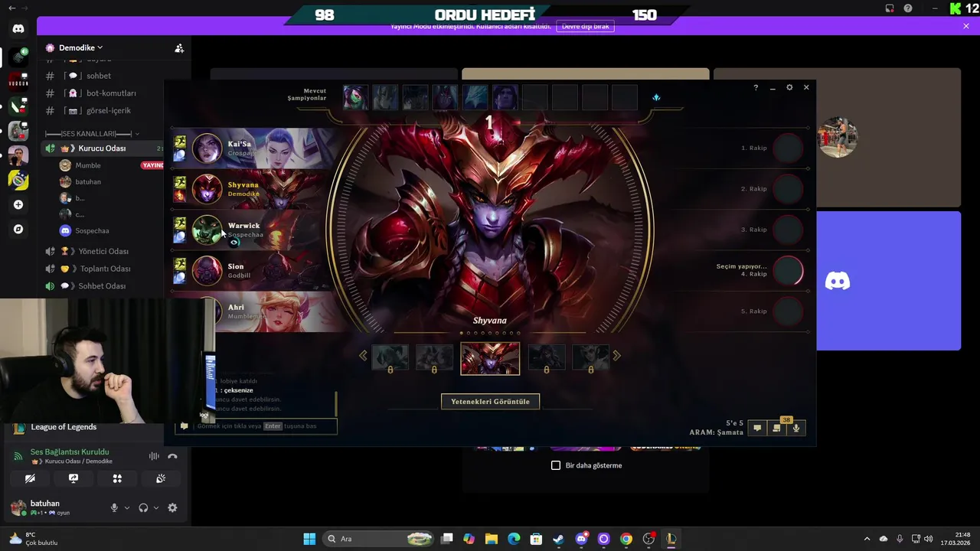Click user Mumble in voice channel
Screen dimensions: 980x551
[x=88, y=165]
